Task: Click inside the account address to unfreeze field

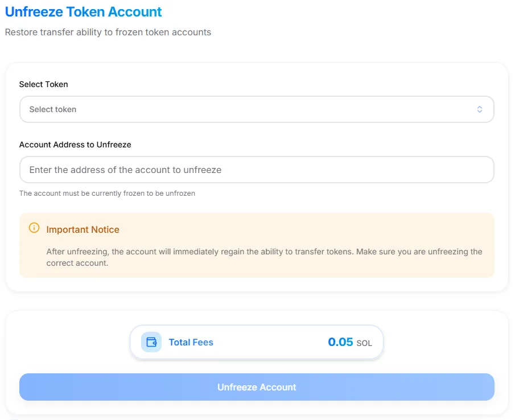Action: (256, 169)
